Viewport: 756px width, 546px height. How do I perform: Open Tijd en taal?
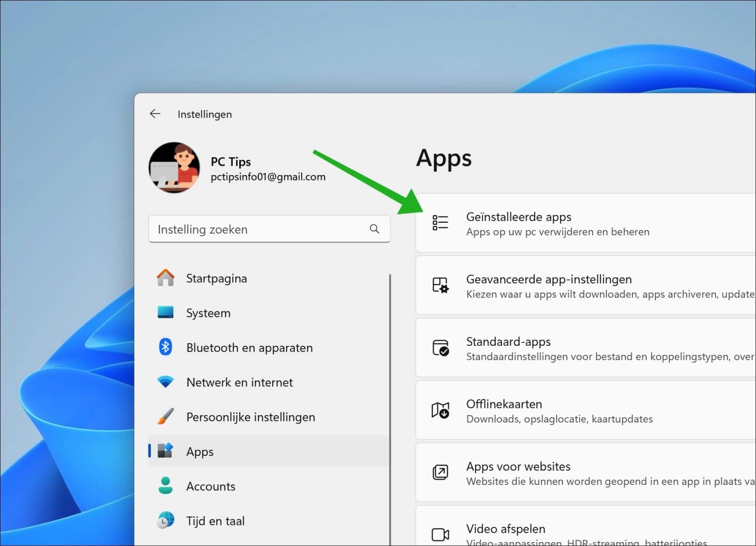click(268, 521)
